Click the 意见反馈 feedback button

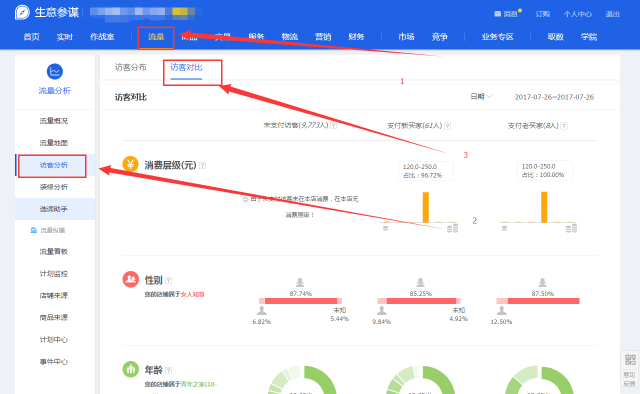point(629,379)
